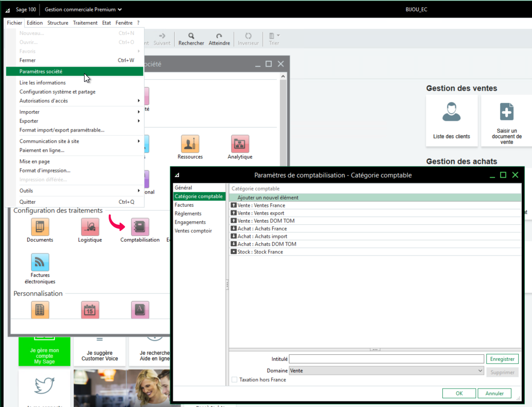Viewport: 532px width, 407px height.
Task: Open the Traitement menu
Action: [85, 23]
